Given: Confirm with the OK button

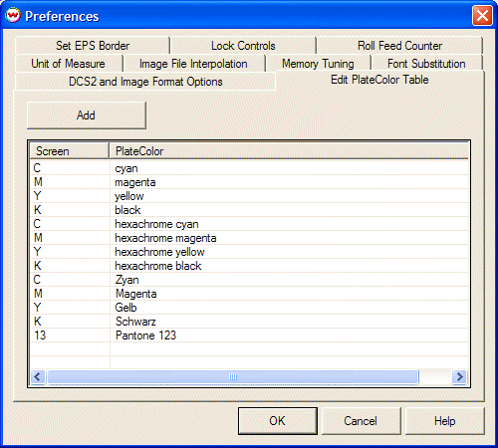Looking at the screenshot, I should (x=278, y=421).
